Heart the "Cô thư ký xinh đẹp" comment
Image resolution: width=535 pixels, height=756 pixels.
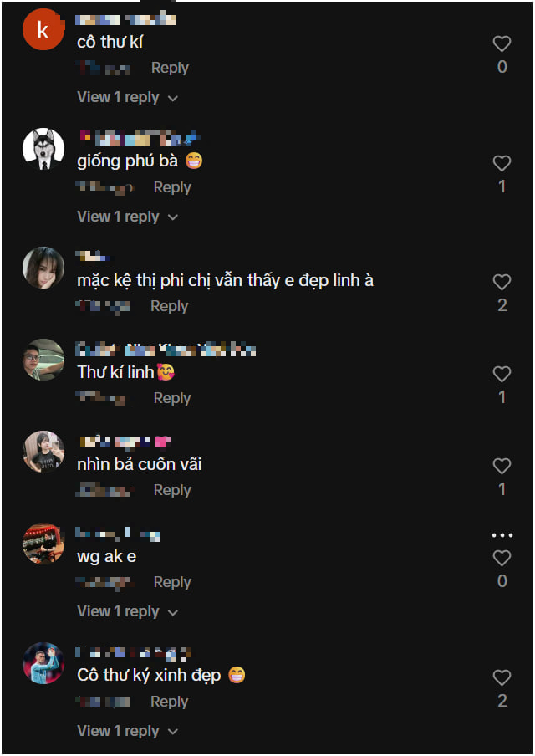tap(502, 678)
